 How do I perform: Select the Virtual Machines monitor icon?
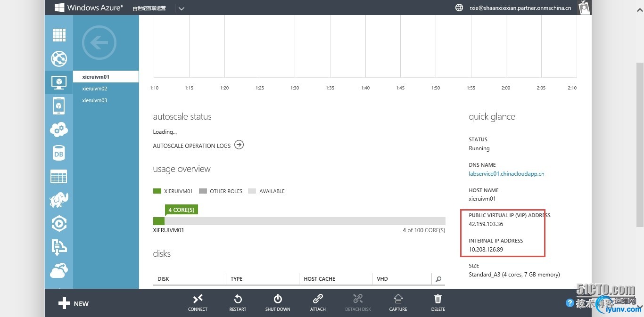[x=59, y=82]
